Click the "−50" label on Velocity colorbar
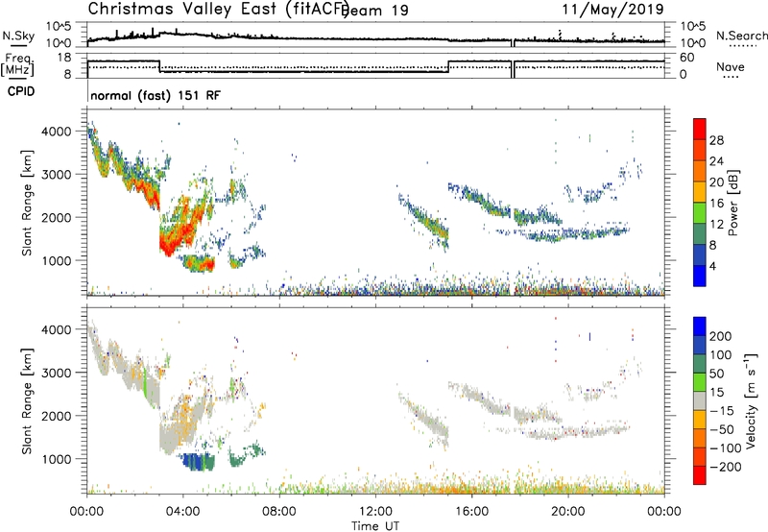Screen dimensions: 768x532 (x=722, y=429)
